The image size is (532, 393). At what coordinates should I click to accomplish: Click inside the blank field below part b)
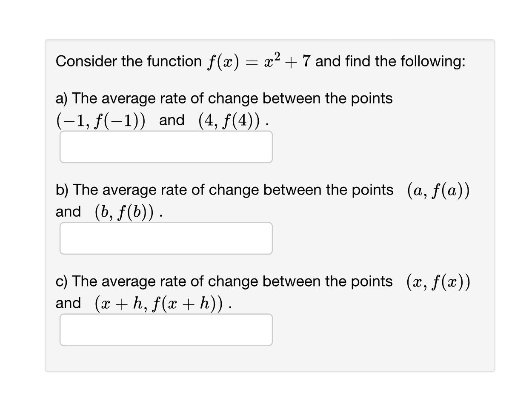click(x=166, y=238)
